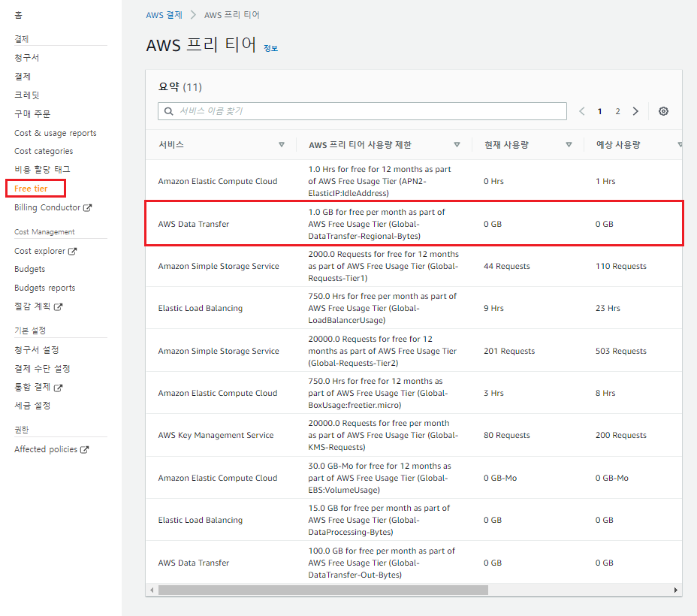Screen dimensions: 697x616
Task: Select Free tier in sidebar
Action: point(31,189)
